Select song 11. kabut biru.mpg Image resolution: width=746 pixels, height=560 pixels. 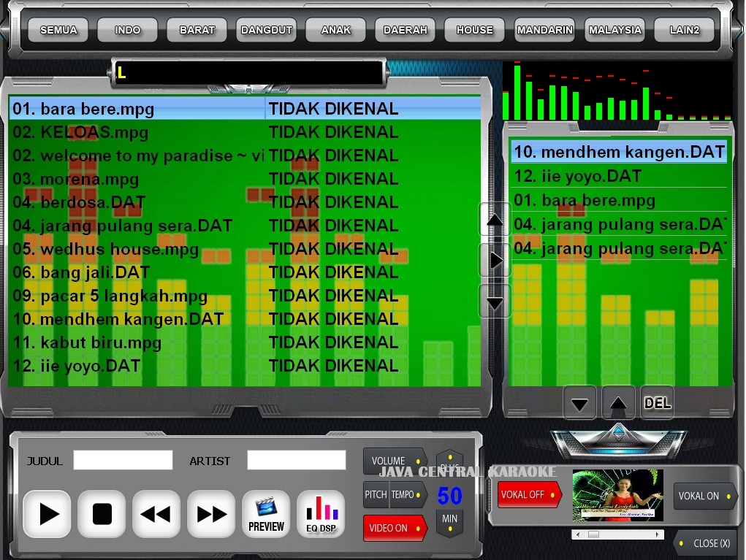[245, 342]
